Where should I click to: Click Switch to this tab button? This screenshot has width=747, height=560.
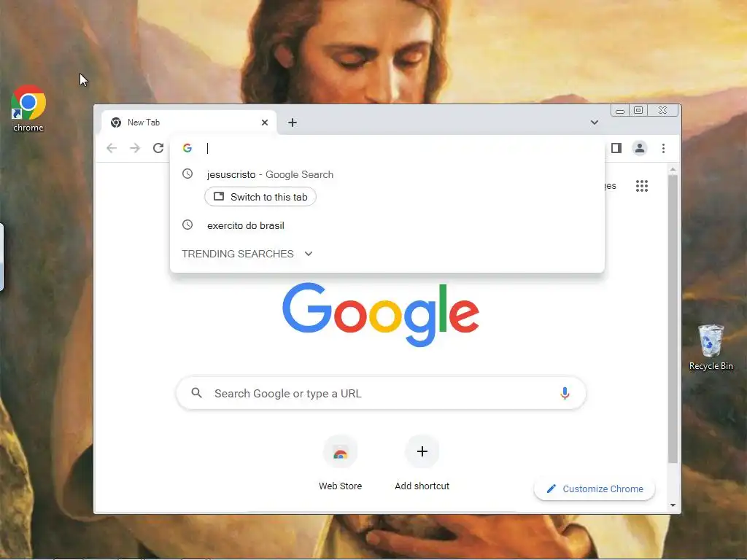[260, 197]
